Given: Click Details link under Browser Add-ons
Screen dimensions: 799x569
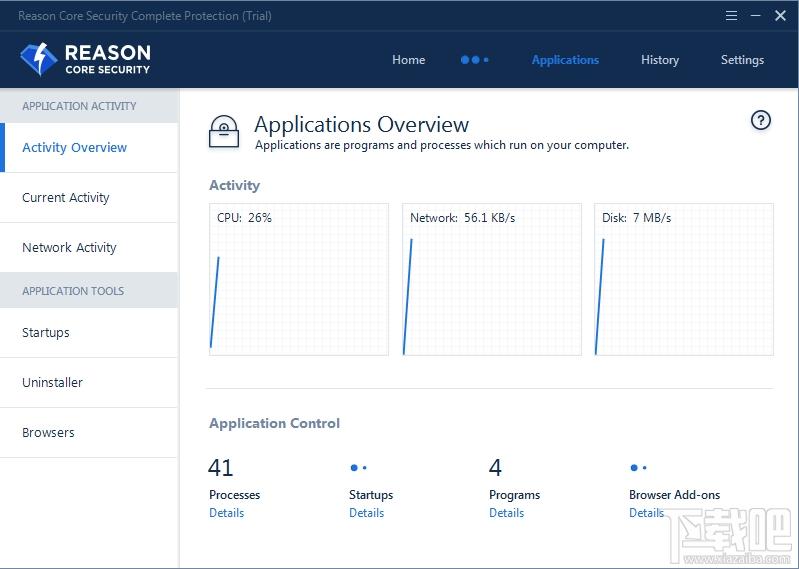Looking at the screenshot, I should pos(646,513).
